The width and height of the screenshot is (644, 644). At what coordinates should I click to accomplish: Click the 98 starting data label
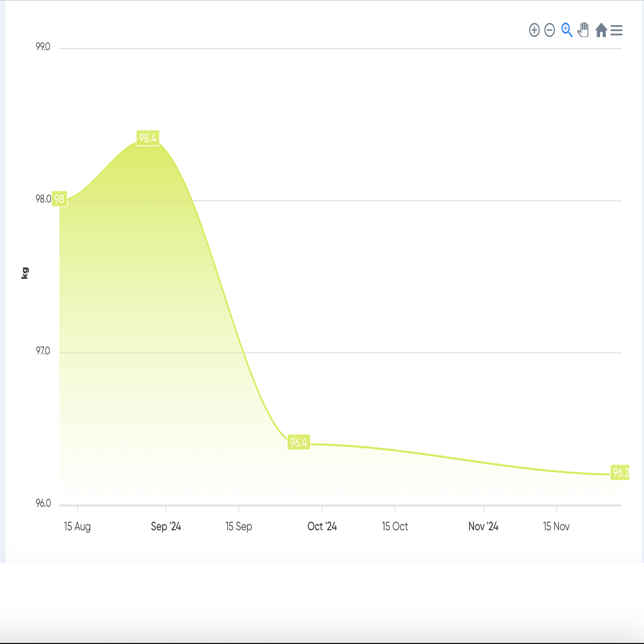[60, 199]
